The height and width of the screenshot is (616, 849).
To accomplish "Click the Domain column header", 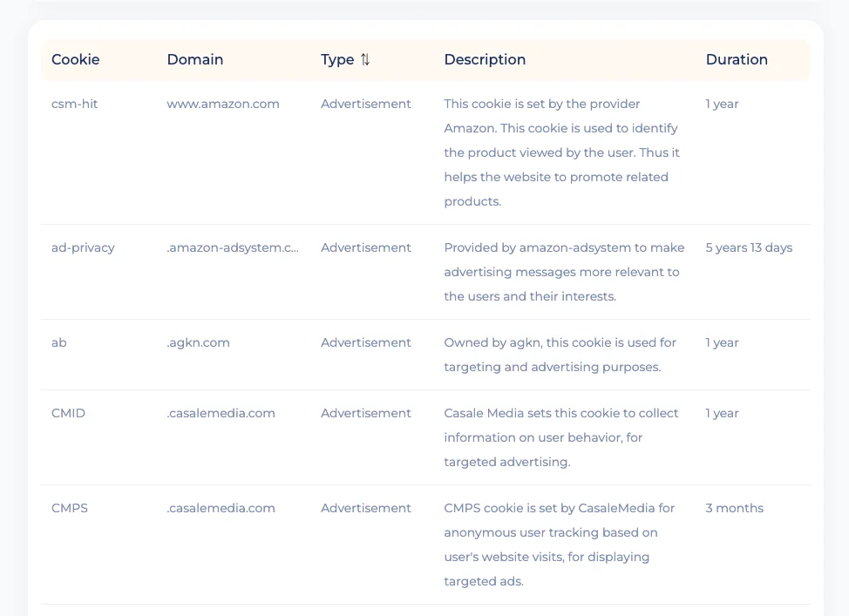I will 195,60.
